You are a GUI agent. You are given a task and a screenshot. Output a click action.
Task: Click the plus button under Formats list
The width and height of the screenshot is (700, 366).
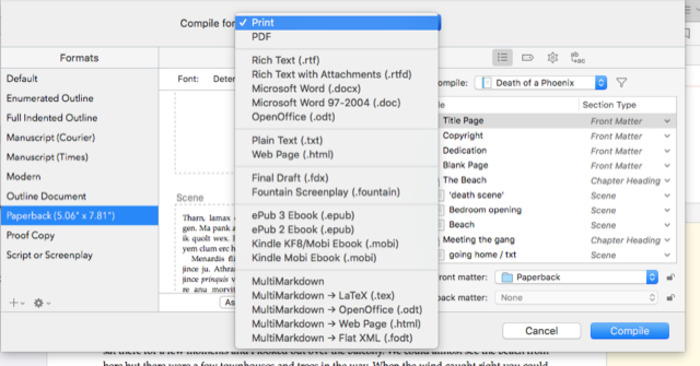(x=16, y=303)
